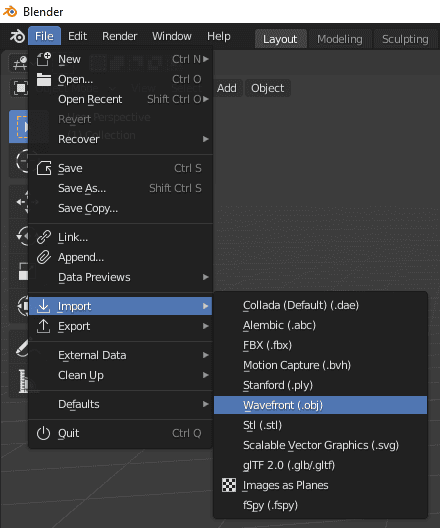This screenshot has height=528, width=440.
Task: Click the Quit power icon
Action: click(x=43, y=433)
